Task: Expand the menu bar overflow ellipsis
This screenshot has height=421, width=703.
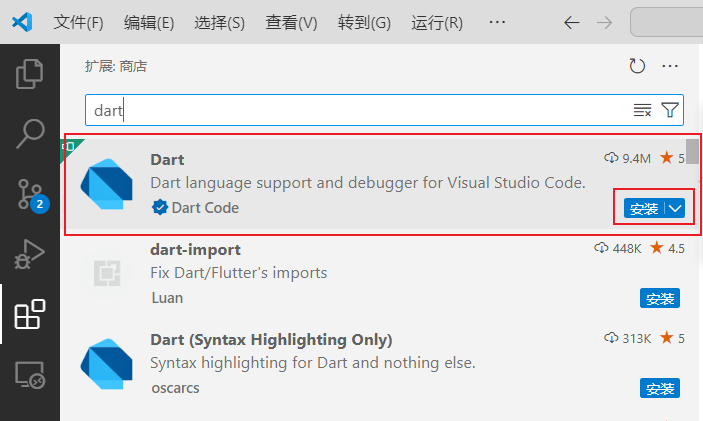Action: (497, 22)
